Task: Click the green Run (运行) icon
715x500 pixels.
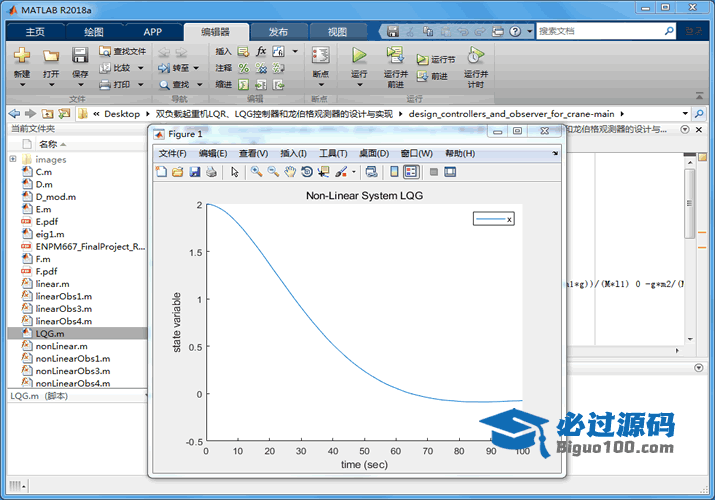Action: pyautogui.click(x=359, y=55)
